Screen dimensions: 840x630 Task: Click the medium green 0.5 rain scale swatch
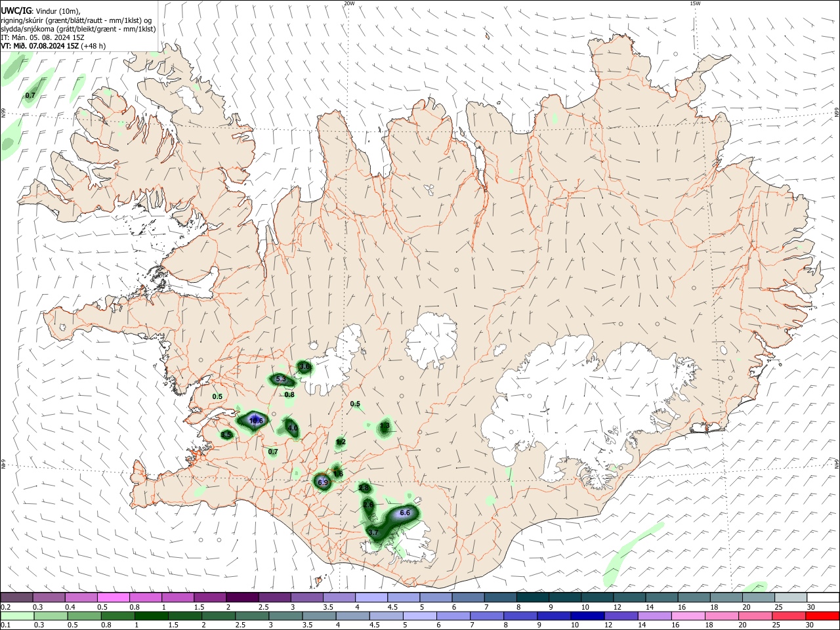tap(85, 616)
